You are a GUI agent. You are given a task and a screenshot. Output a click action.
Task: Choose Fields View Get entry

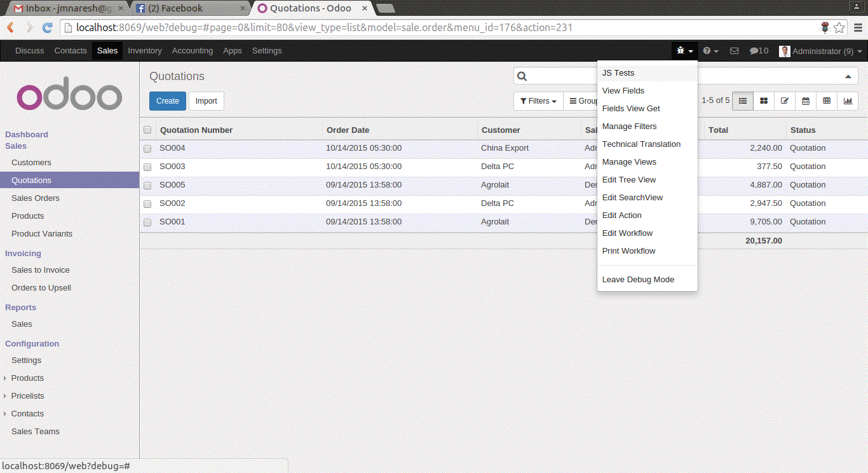click(x=648, y=109)
